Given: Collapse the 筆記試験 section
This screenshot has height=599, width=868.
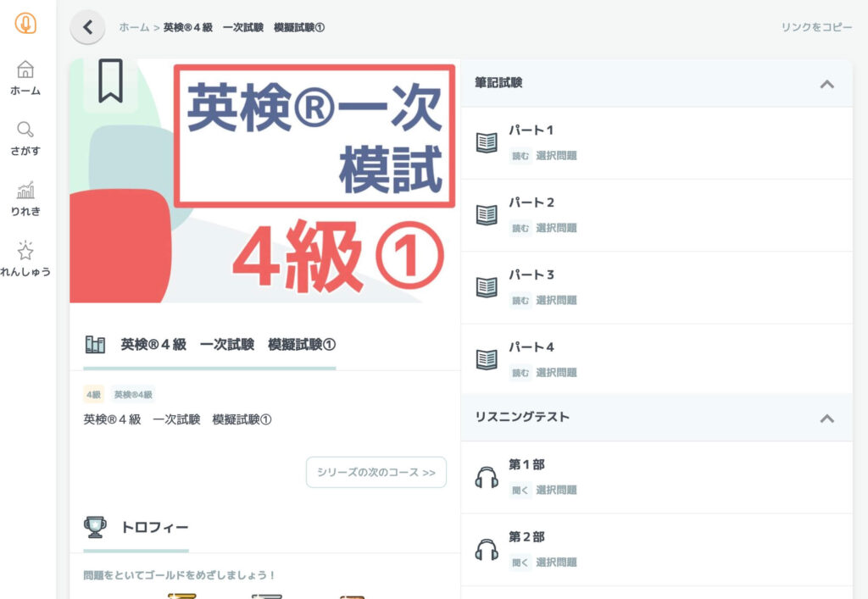Looking at the screenshot, I should [827, 83].
